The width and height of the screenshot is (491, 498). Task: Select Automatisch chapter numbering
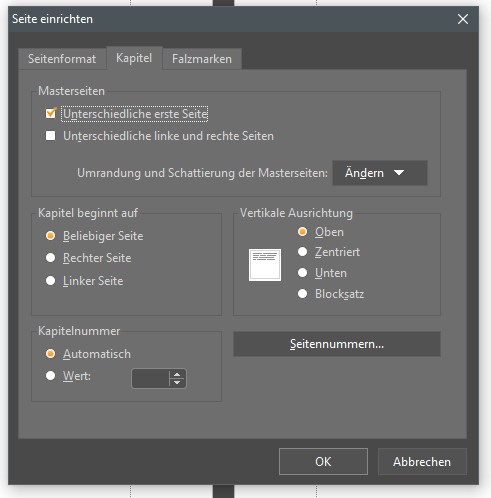pyautogui.click(x=50, y=354)
